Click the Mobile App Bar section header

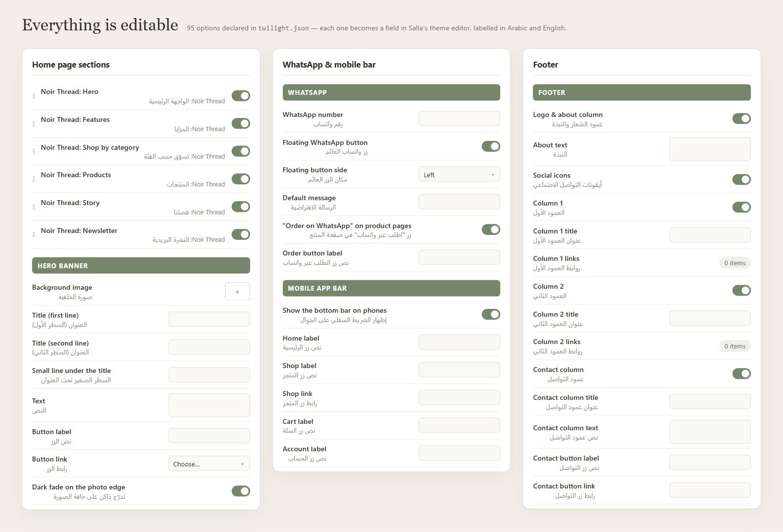391,288
